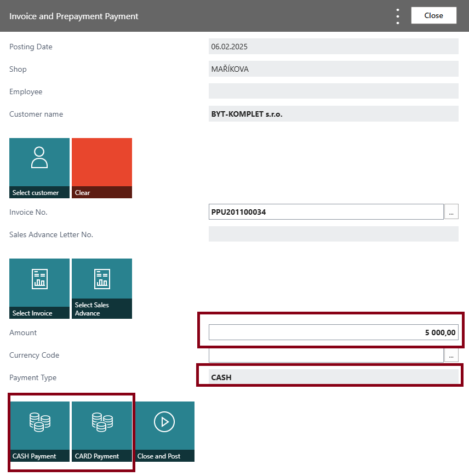Close the Invoice and Prepayment Payment page
This screenshot has width=469, height=476.
[x=433, y=15]
